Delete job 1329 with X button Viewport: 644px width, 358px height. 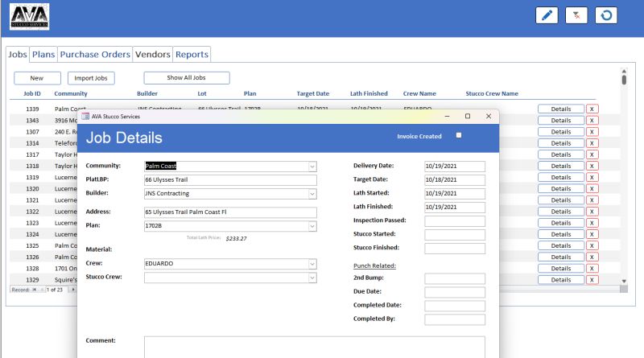[592, 280]
